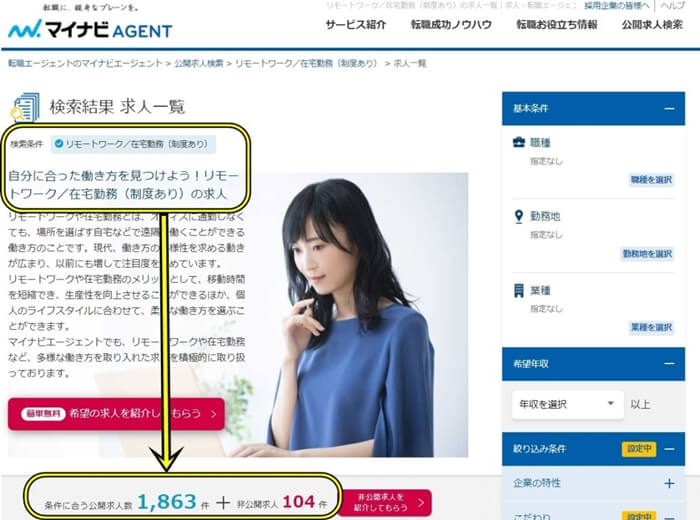
Task: Click the 勤務地を選択 button
Action: [x=647, y=254]
